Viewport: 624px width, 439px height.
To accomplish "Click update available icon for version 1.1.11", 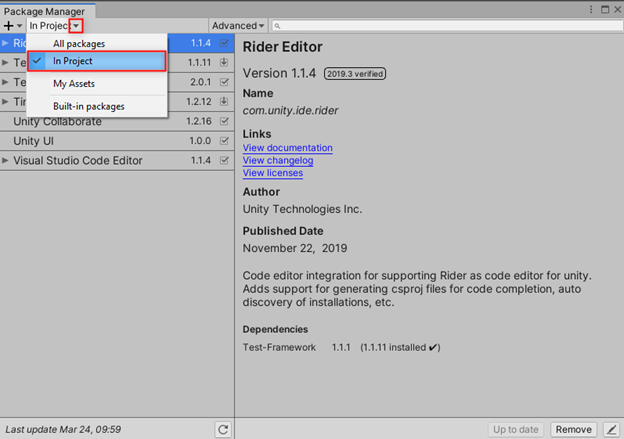I will click(224, 62).
